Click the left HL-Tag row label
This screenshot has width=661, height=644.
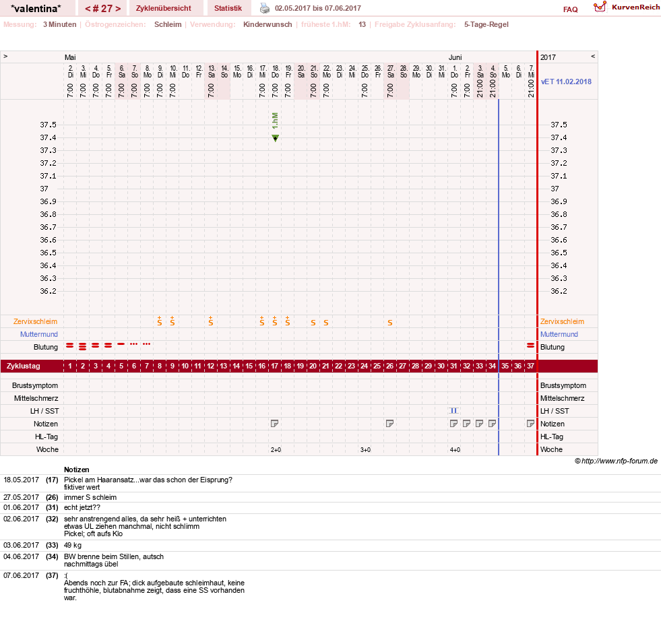[46, 437]
